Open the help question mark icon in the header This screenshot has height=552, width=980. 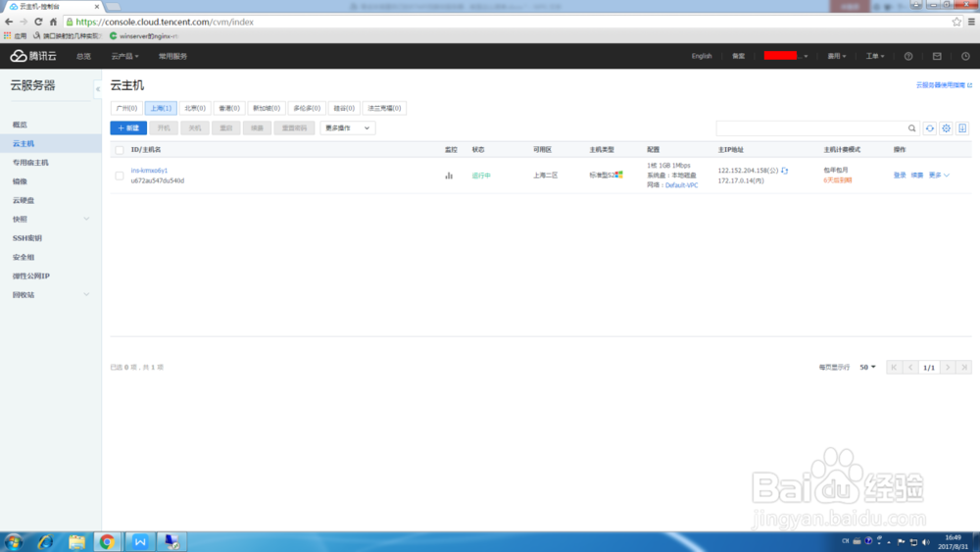point(908,56)
